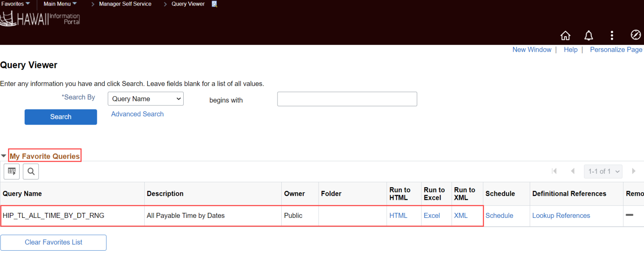
Task: Click the begins with text field
Action: (347, 99)
